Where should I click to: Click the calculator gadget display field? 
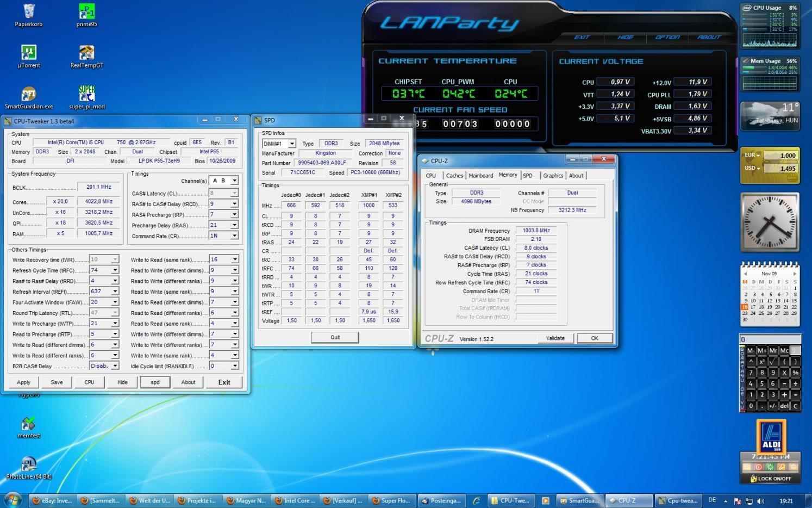click(x=771, y=339)
